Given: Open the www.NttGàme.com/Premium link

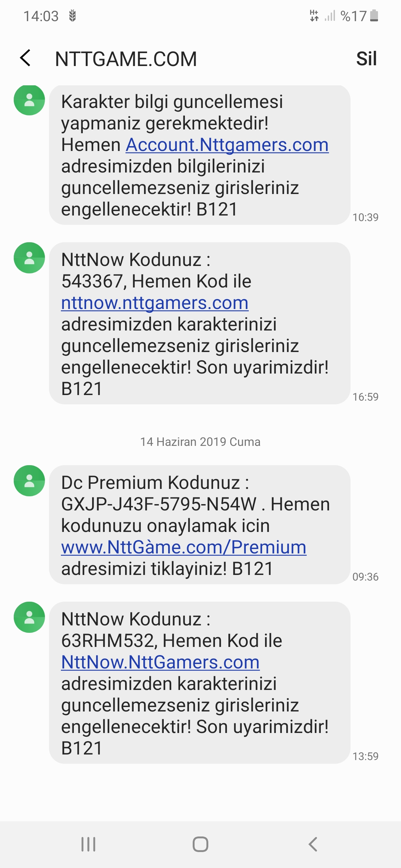Looking at the screenshot, I should [184, 547].
